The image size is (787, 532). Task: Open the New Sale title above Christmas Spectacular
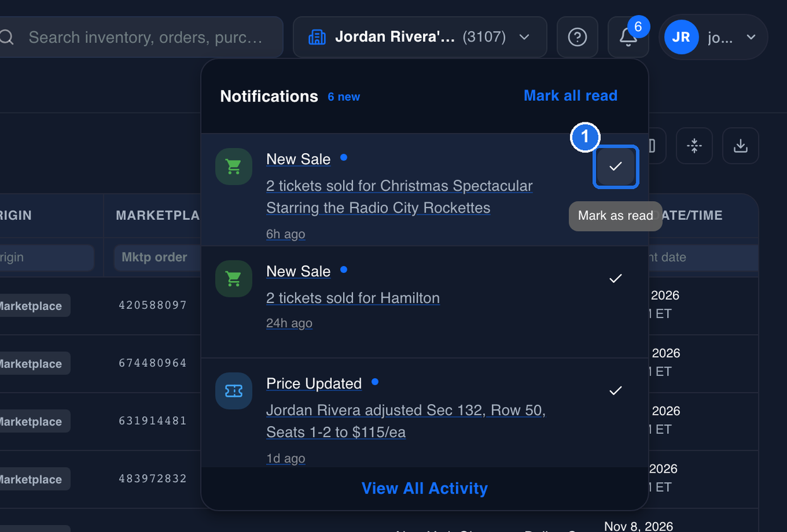(298, 159)
